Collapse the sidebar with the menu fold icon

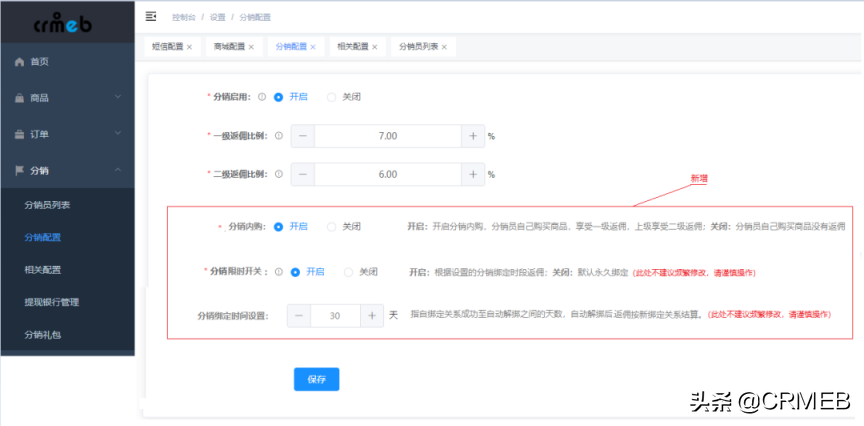[x=150, y=17]
